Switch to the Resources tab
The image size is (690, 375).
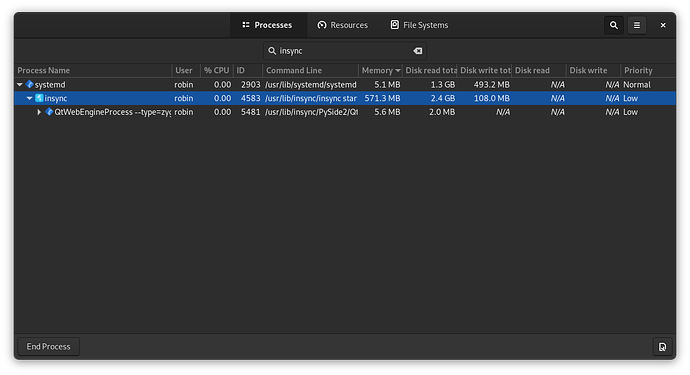coord(343,25)
